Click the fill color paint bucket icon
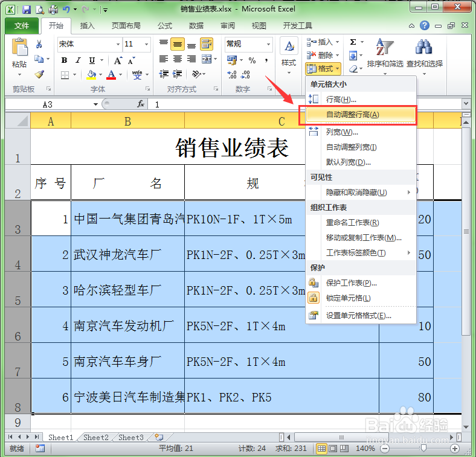 tap(91, 74)
